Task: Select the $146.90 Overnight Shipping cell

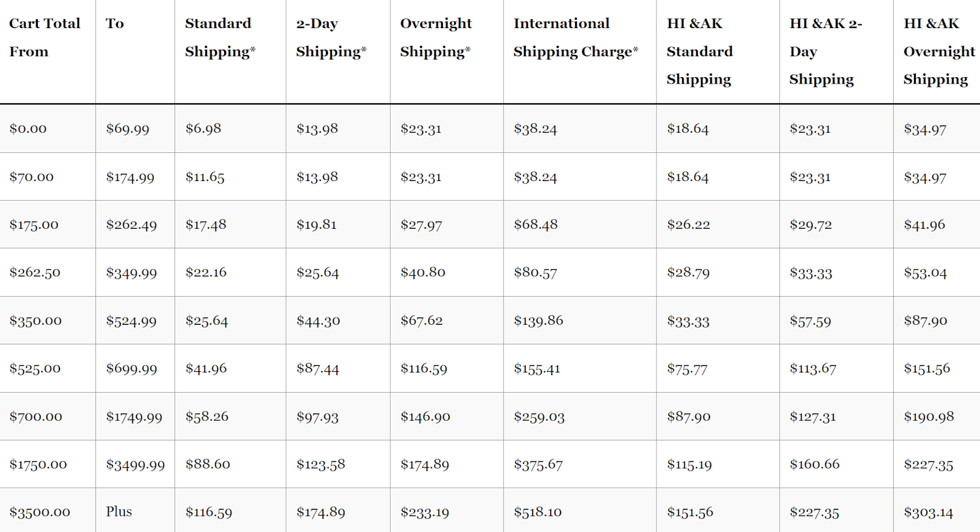Action: [425, 417]
